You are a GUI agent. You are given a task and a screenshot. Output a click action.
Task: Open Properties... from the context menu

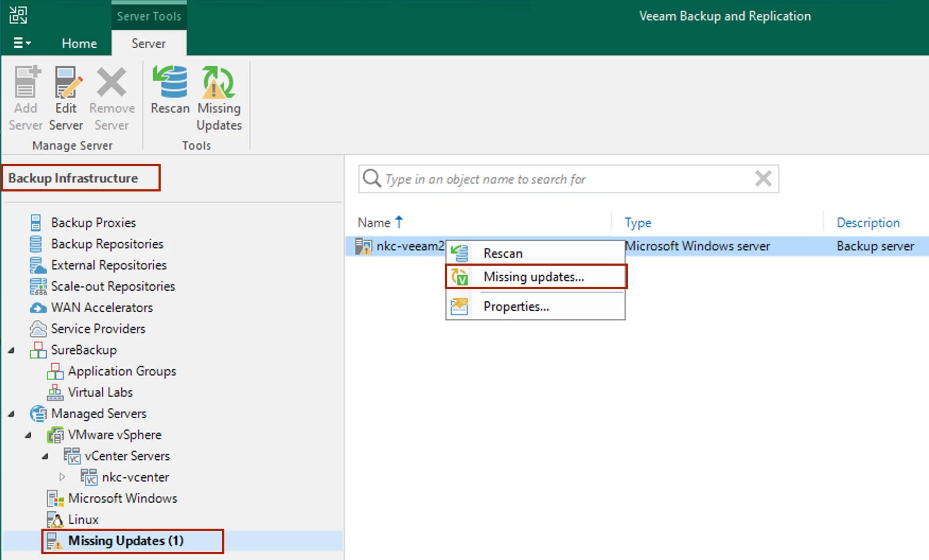click(x=536, y=307)
